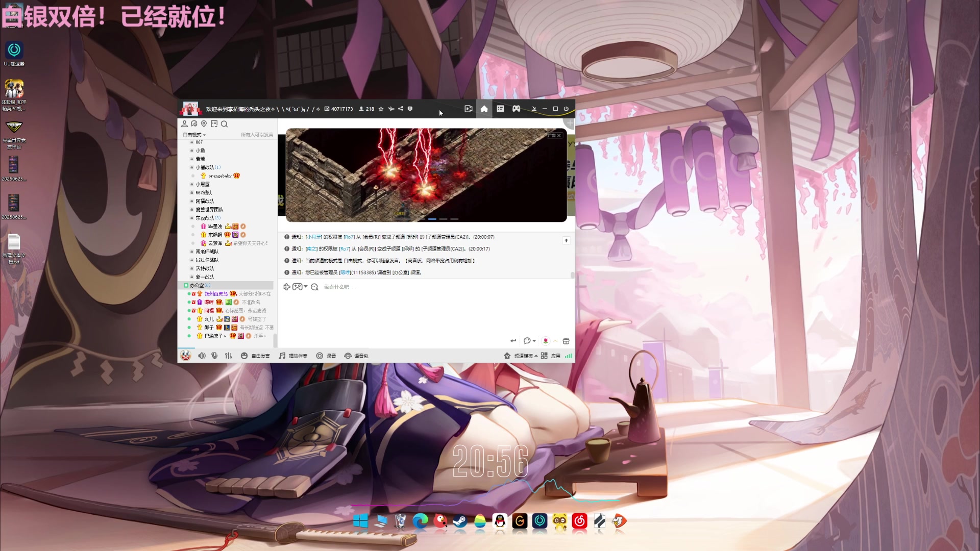Open the 567战队 sub-channel
Image resolution: width=980 pixels, height=551 pixels.
coord(203,193)
